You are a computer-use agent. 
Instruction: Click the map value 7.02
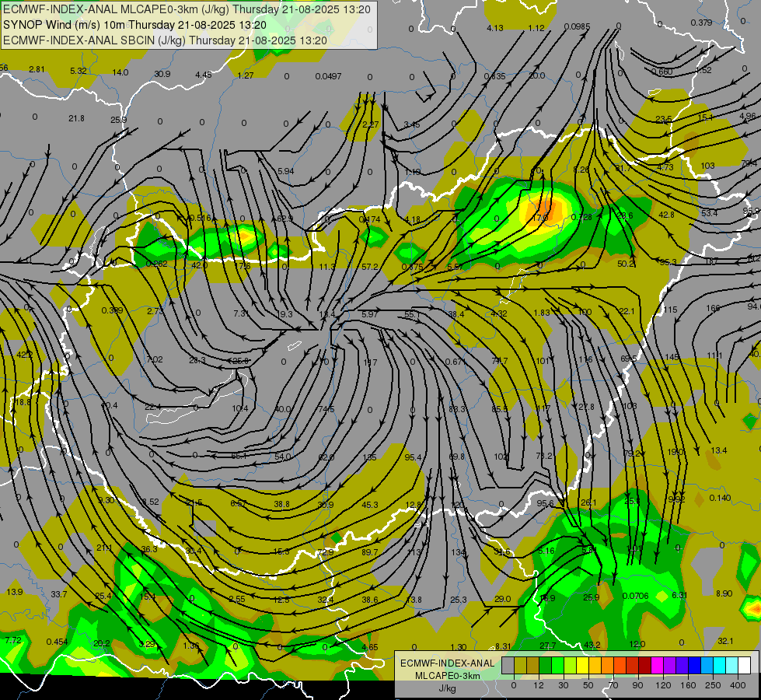[155, 359]
